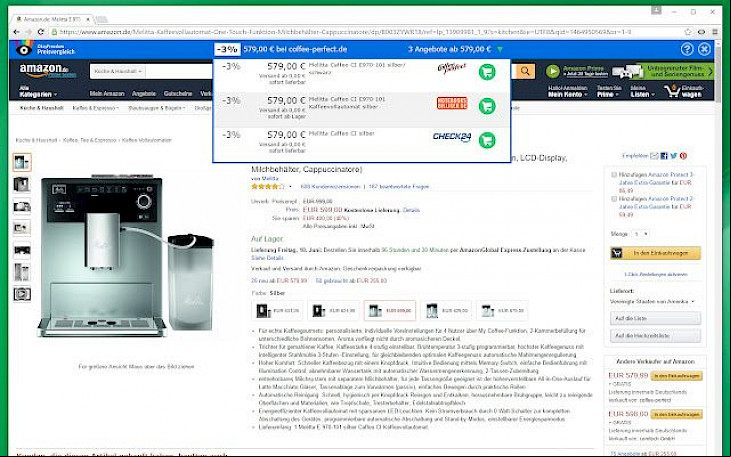
Task: Click the red shop logo in second offer
Action: (452, 103)
